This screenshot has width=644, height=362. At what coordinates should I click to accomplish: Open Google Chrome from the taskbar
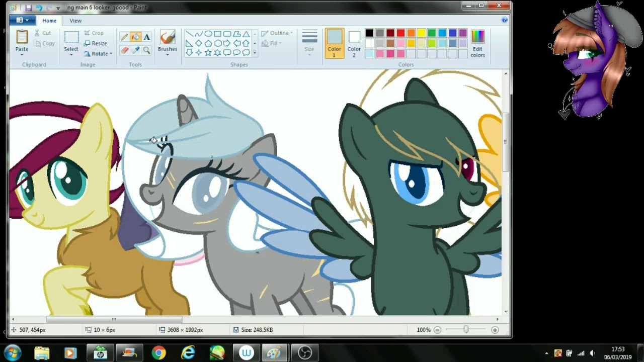[158, 353]
